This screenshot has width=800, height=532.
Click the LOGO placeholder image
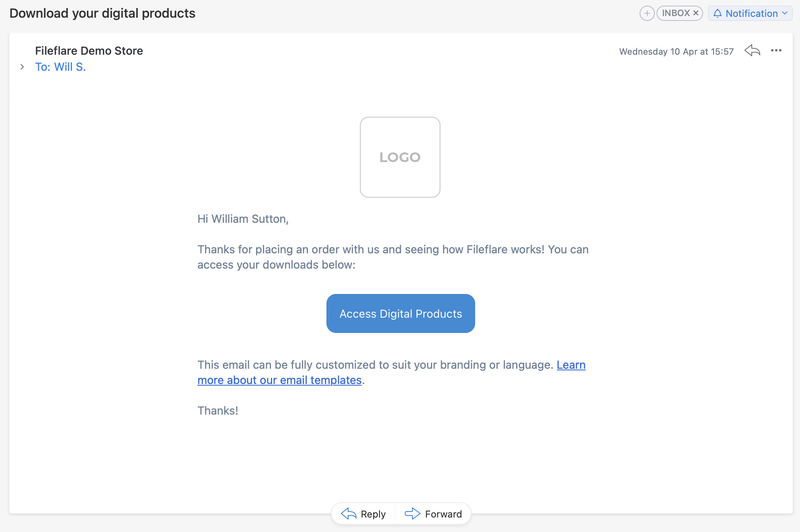click(x=400, y=157)
